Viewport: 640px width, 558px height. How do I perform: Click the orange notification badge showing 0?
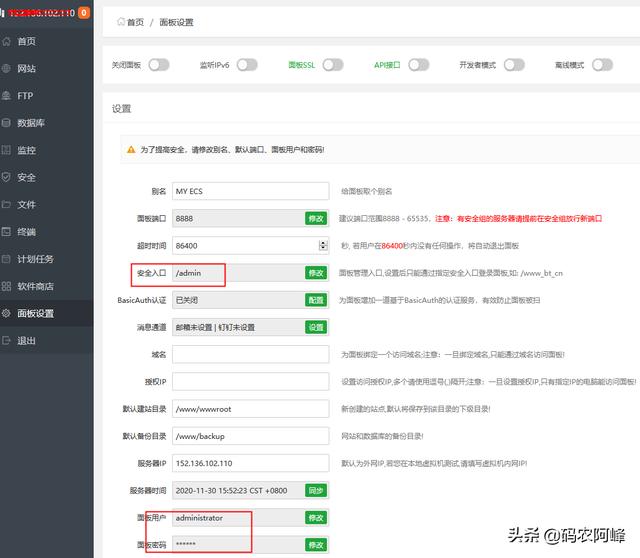84,13
